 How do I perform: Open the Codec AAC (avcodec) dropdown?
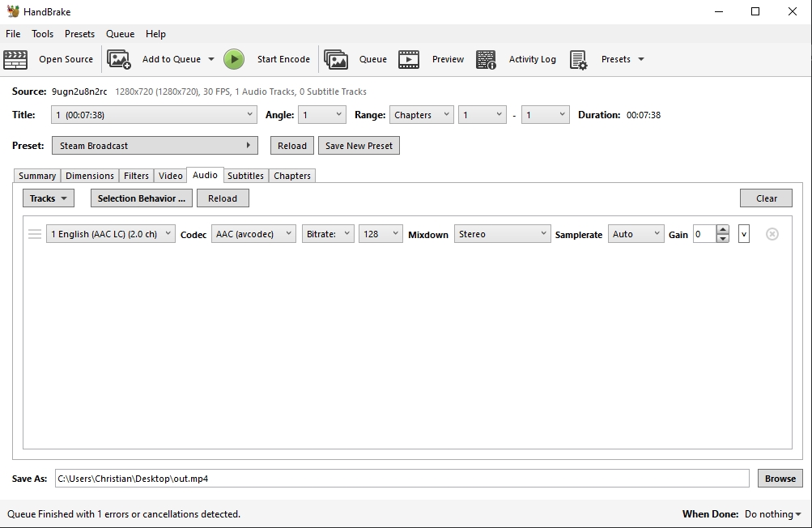coord(253,234)
